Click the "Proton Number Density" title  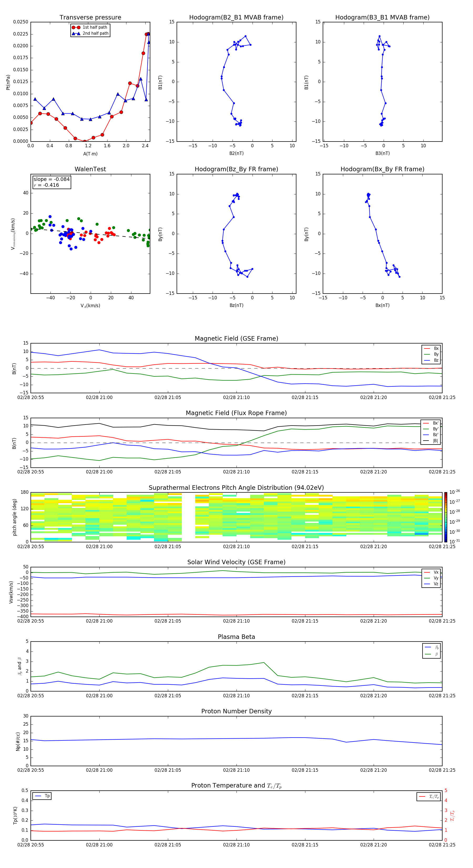tap(236, 711)
